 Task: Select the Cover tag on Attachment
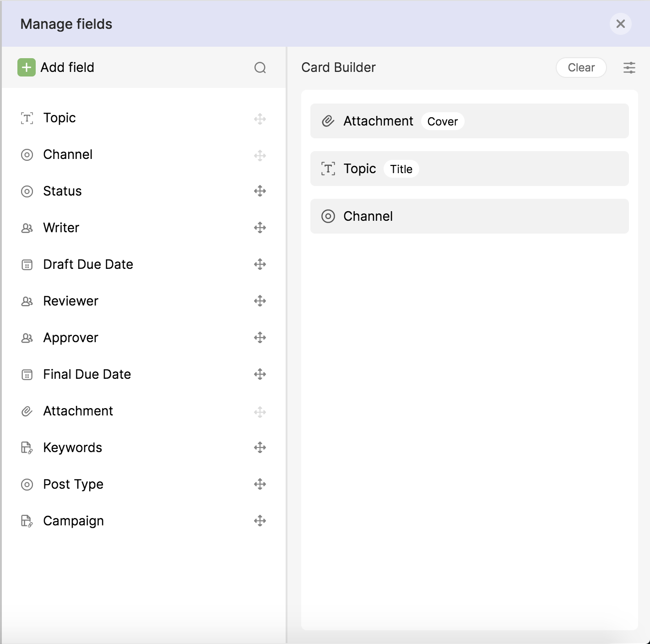(442, 121)
